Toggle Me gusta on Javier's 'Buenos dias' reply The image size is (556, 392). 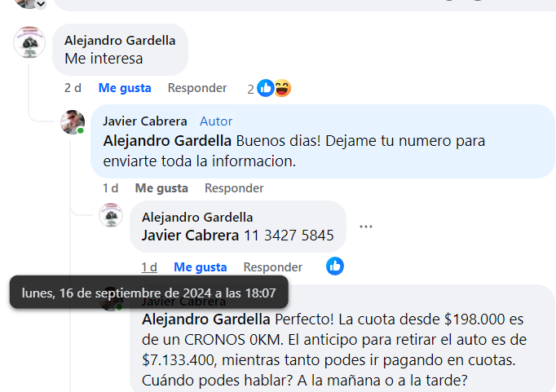click(161, 188)
